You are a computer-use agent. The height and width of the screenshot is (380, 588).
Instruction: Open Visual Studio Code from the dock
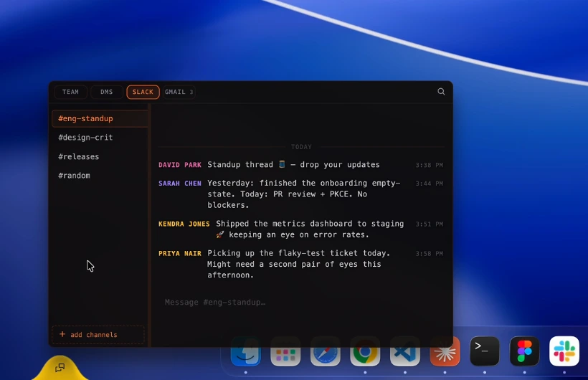click(405, 351)
